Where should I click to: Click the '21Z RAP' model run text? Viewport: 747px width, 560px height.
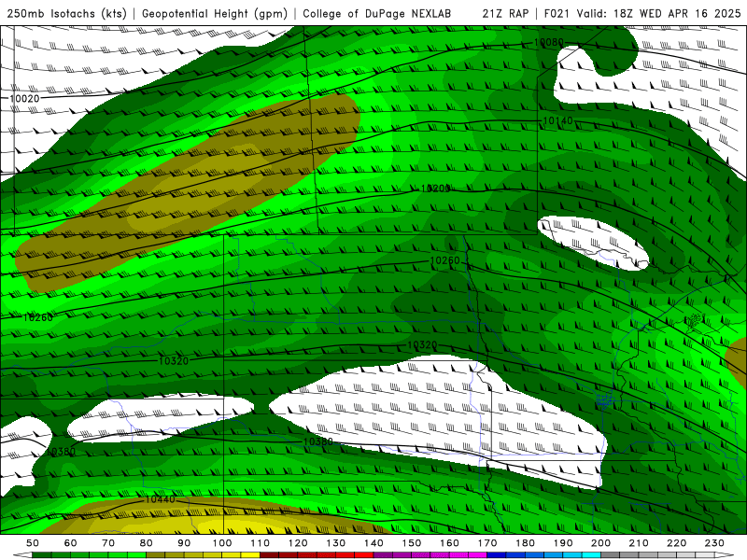(505, 14)
